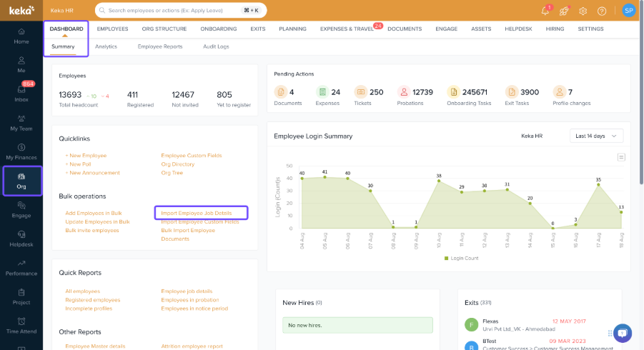This screenshot has height=350, width=644.
Task: Open Project in the sidebar
Action: click(21, 297)
